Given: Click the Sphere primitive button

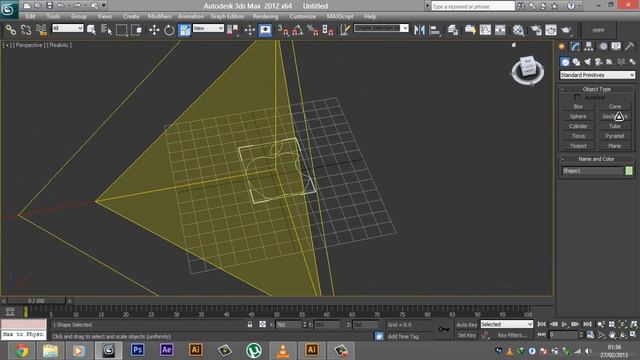Looking at the screenshot, I should 578,116.
